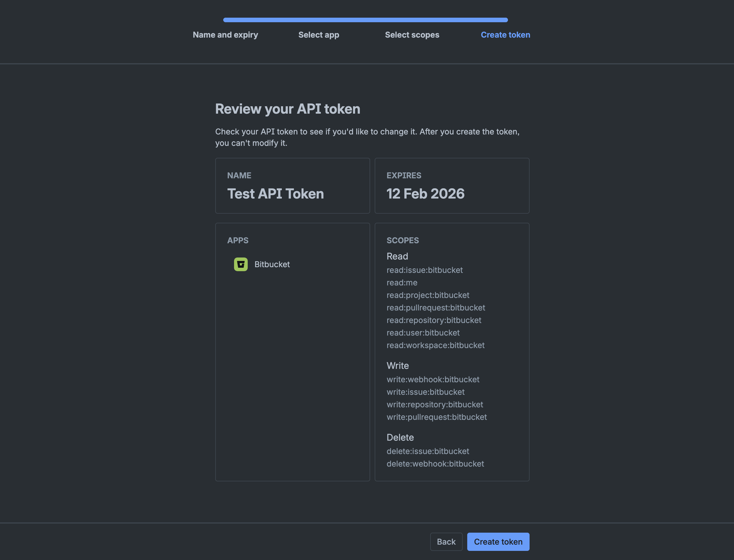Click the blue progress bar at the top
Image resolution: width=734 pixels, height=560 pixels.
click(365, 20)
